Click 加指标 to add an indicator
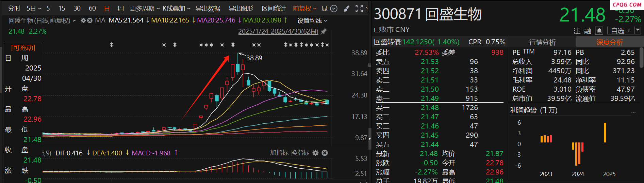This screenshot has width=644, height=183. (279, 153)
